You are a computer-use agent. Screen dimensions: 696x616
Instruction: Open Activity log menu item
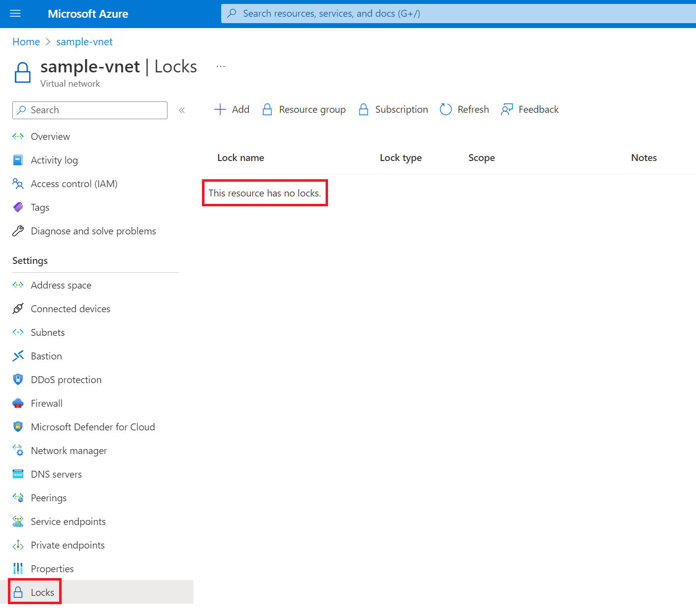pos(54,160)
